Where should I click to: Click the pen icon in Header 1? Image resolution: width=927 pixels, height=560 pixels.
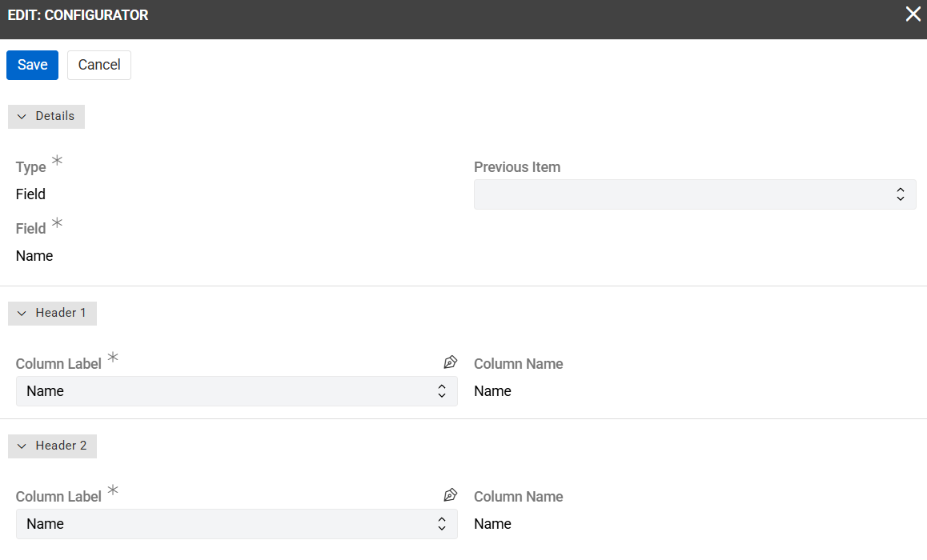tap(451, 362)
